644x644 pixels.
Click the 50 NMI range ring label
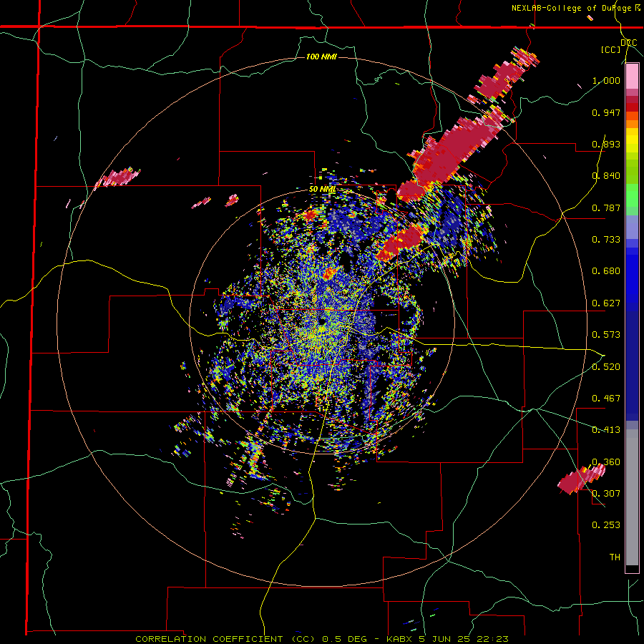323,190
